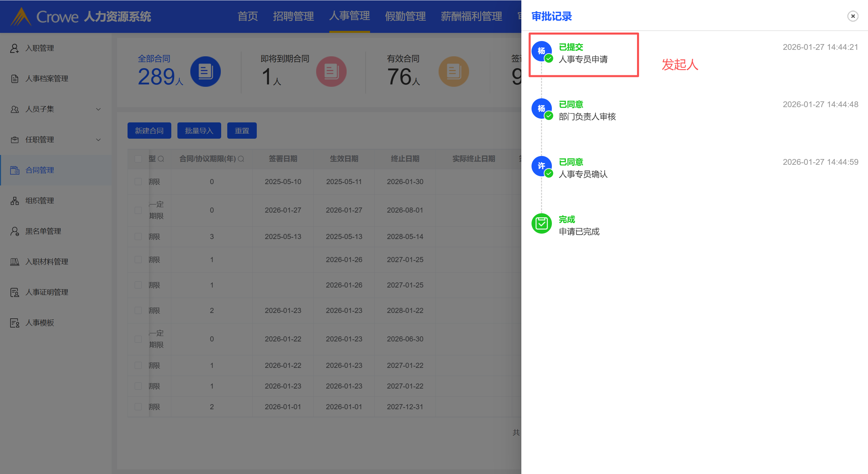Click the 新建合同 button
868x474 pixels.
pos(149,131)
